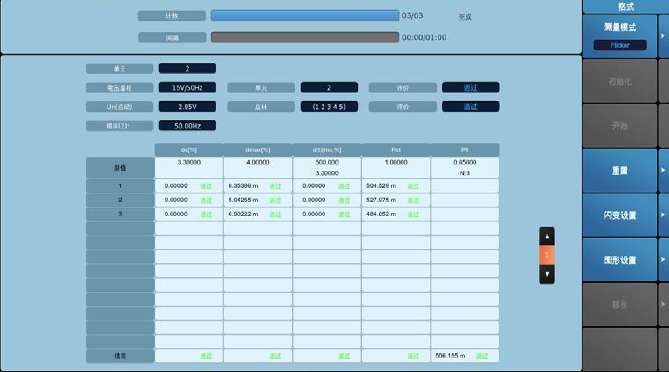The image size is (669, 372).
Task: Click the greyed-out 初始化 initialize button
Action: coord(620,81)
